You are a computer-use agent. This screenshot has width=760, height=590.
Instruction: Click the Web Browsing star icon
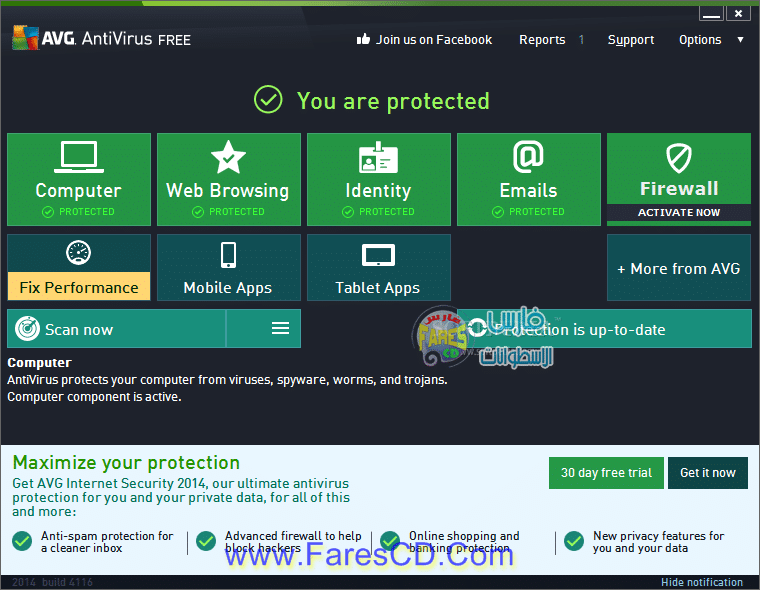[x=228, y=157]
